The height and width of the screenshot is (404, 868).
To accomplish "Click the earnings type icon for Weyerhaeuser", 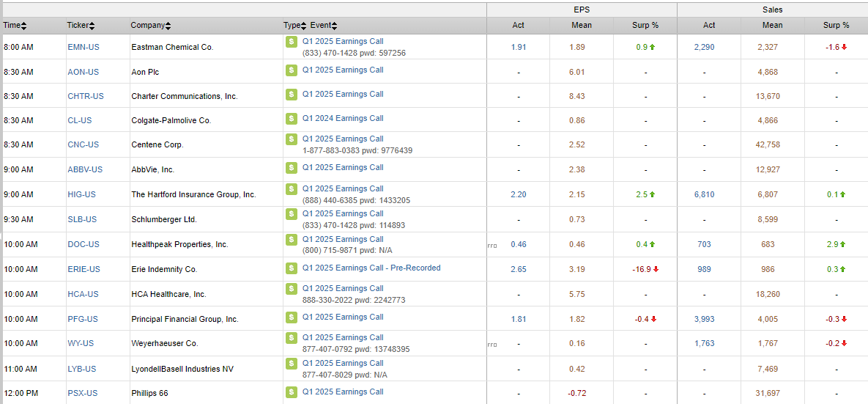I will pyautogui.click(x=292, y=338).
